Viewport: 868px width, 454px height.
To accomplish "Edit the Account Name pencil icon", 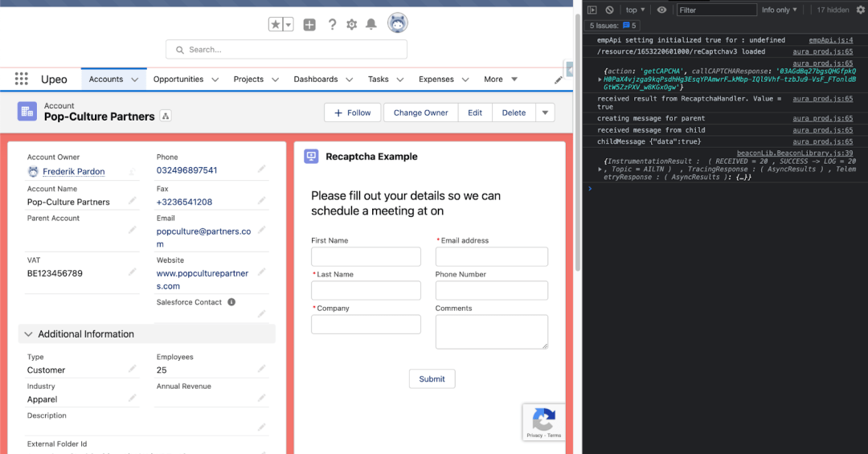I will click(x=133, y=200).
